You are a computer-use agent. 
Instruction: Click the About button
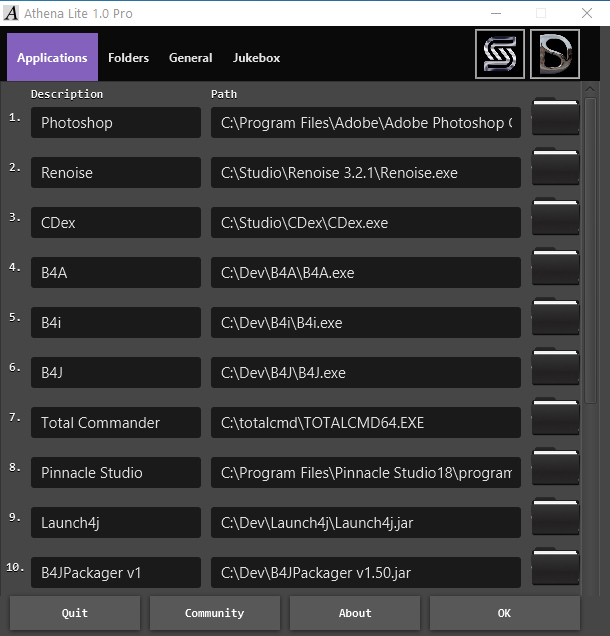354,613
